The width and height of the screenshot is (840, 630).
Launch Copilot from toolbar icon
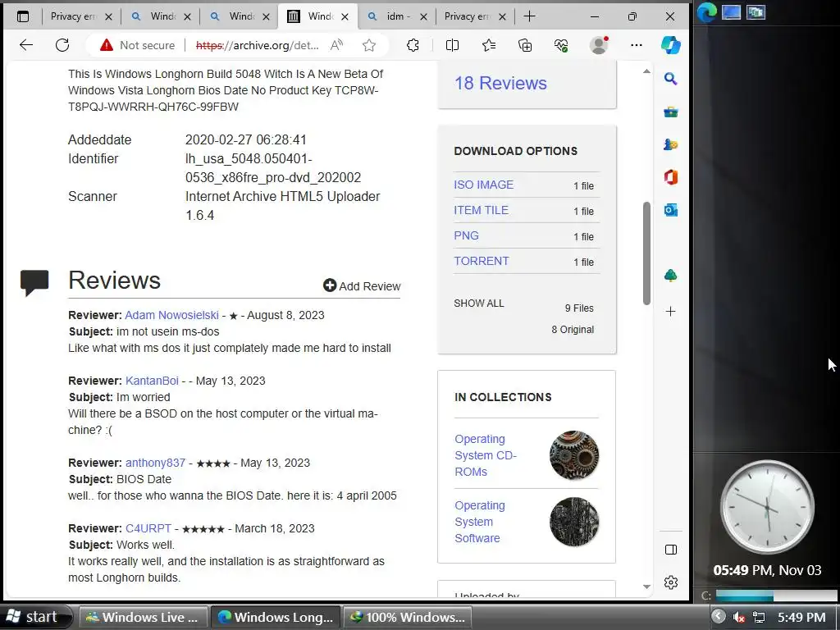tap(670, 45)
